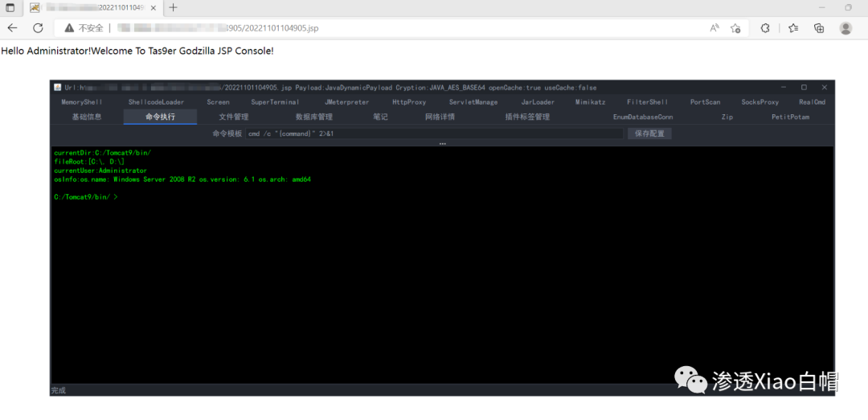This screenshot has height=420, width=868.
Task: Click the terminal prompt C:/Tomcat9/bin/ >
Action: click(x=86, y=197)
